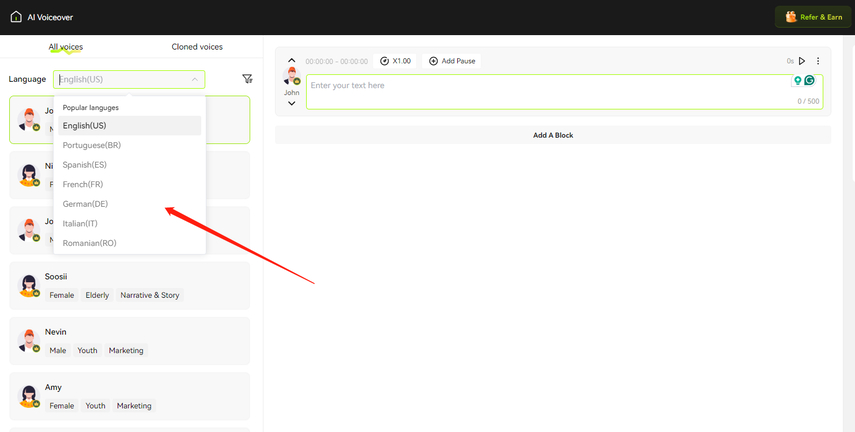Click the Amy avatar thumbnail
Image resolution: width=855 pixels, height=432 pixels.
point(29,396)
